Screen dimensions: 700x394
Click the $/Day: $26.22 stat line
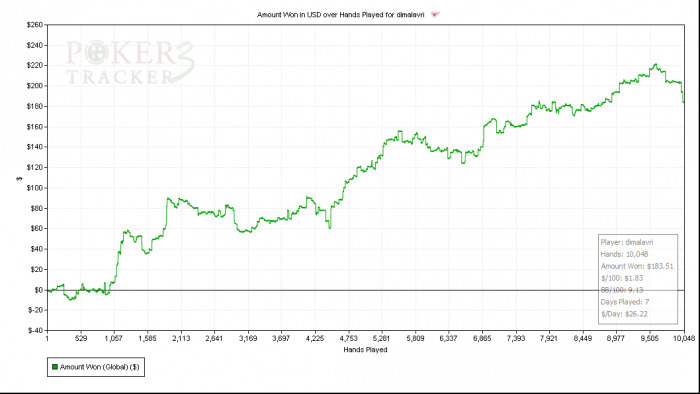(x=624, y=314)
